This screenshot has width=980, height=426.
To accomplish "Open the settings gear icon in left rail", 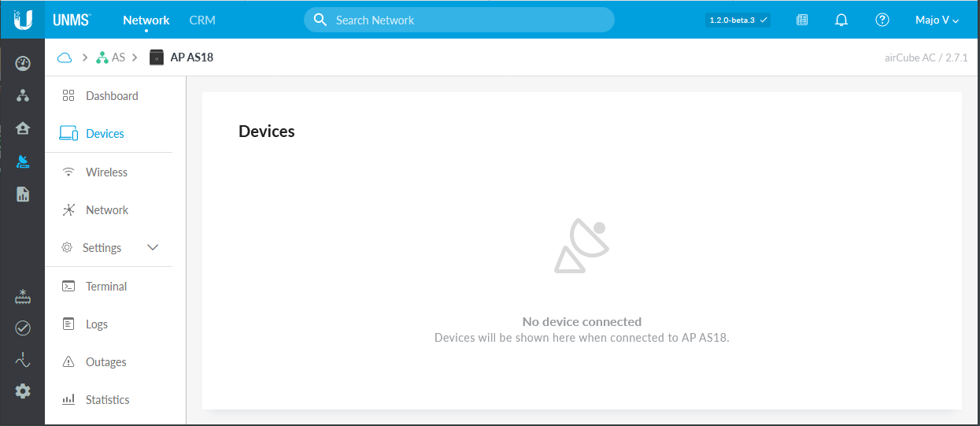I will (23, 391).
